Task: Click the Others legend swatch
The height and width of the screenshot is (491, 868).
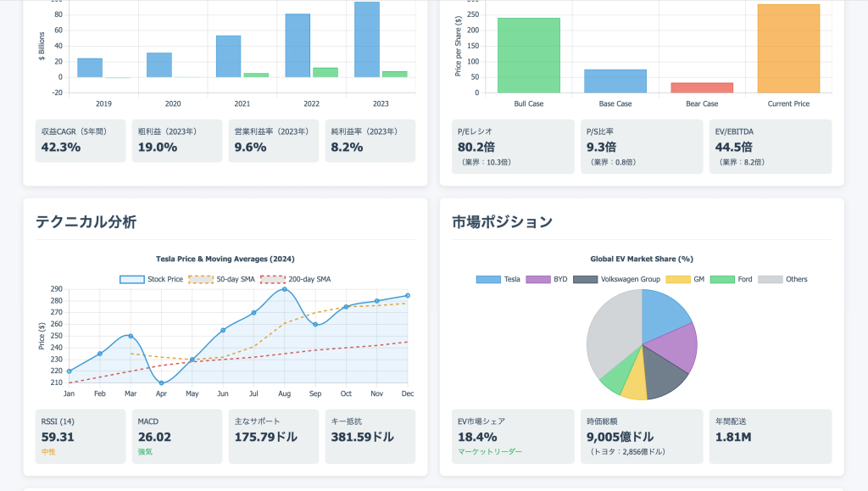Action: click(x=769, y=279)
